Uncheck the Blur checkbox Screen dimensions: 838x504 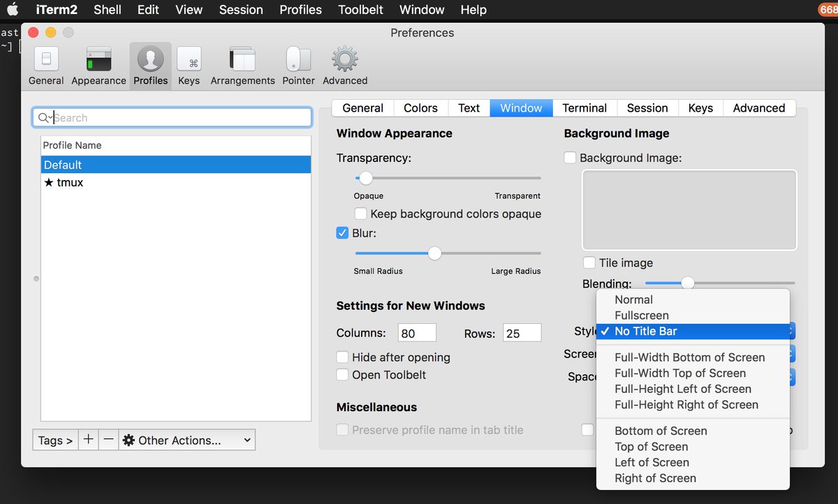click(342, 233)
